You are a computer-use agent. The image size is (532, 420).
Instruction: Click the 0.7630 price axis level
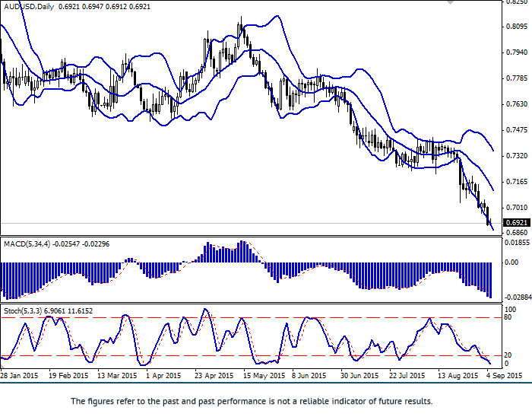point(517,104)
